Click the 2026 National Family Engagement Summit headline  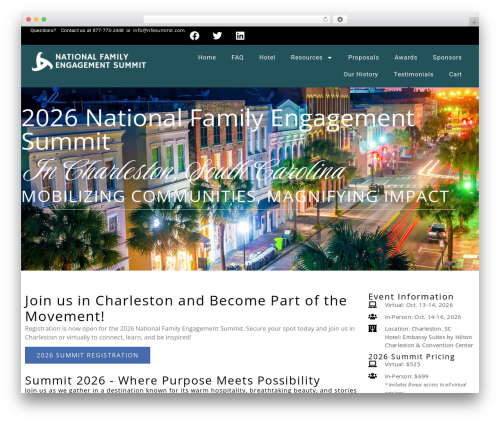[218, 129]
